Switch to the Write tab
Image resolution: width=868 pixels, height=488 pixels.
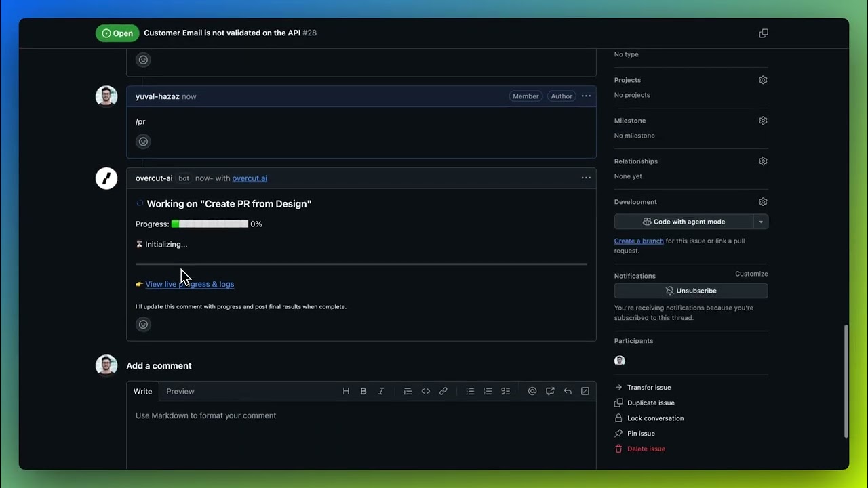[x=143, y=391]
